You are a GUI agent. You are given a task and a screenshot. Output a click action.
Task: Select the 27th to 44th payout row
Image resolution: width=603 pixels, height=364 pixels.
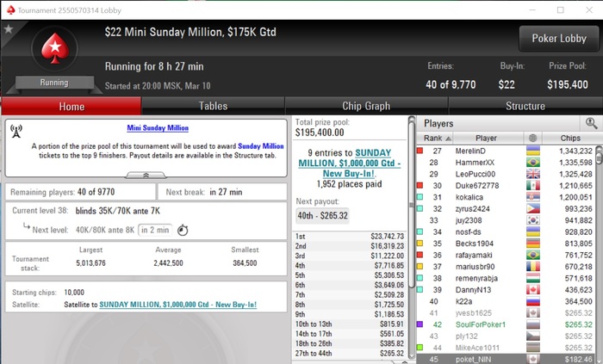[350, 354]
